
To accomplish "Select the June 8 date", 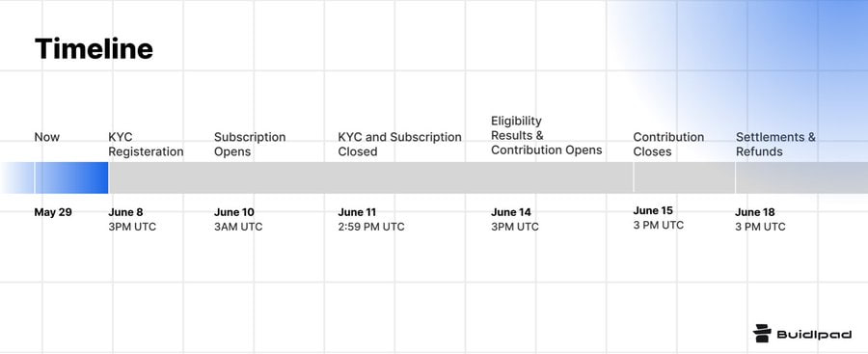I will click(x=125, y=212).
